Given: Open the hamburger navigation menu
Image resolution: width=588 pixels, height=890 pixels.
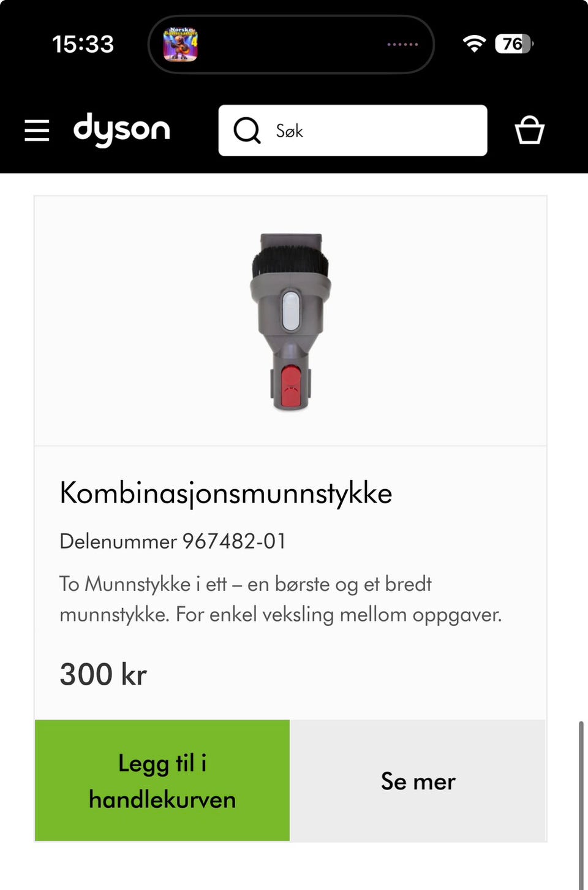Looking at the screenshot, I should [37, 131].
